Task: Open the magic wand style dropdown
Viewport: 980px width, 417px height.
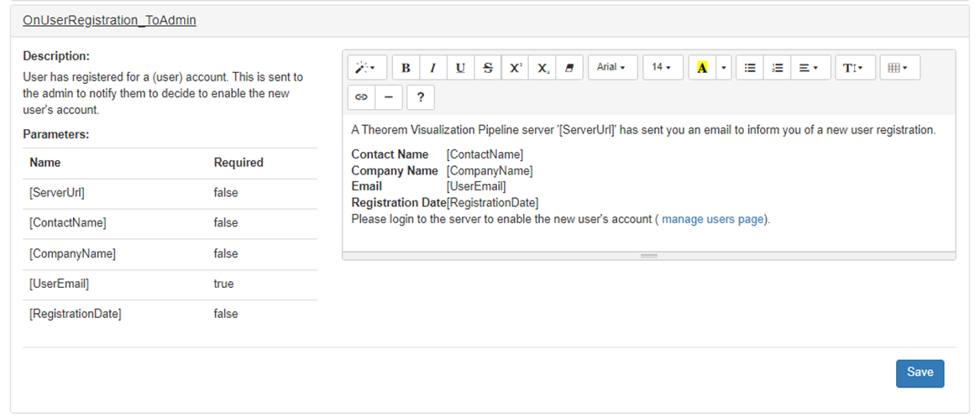Action: coord(365,68)
